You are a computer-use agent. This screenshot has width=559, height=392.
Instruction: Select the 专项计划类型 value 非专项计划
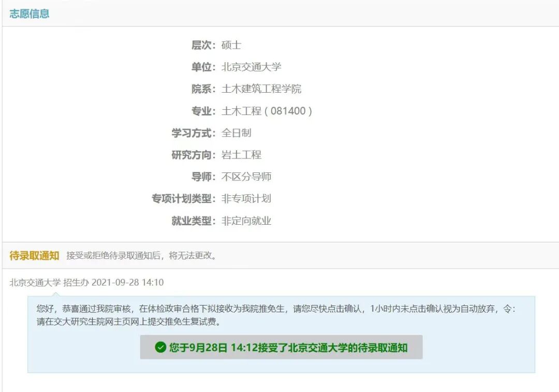pyautogui.click(x=246, y=199)
